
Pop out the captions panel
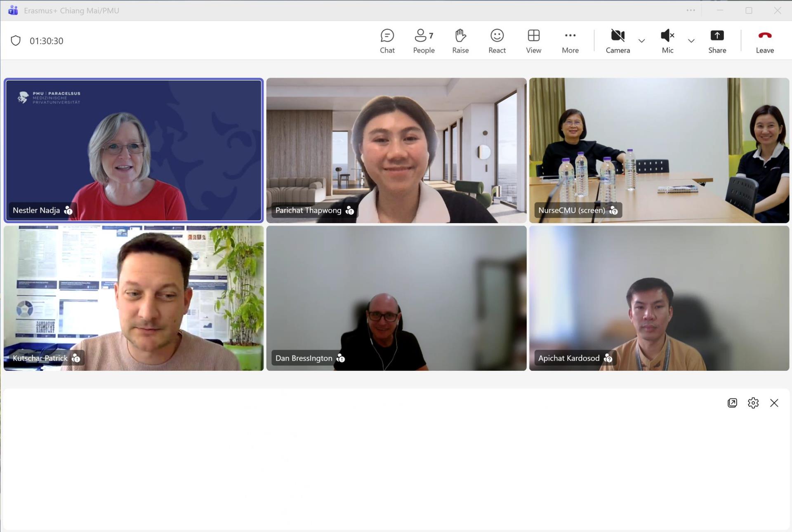click(x=732, y=403)
